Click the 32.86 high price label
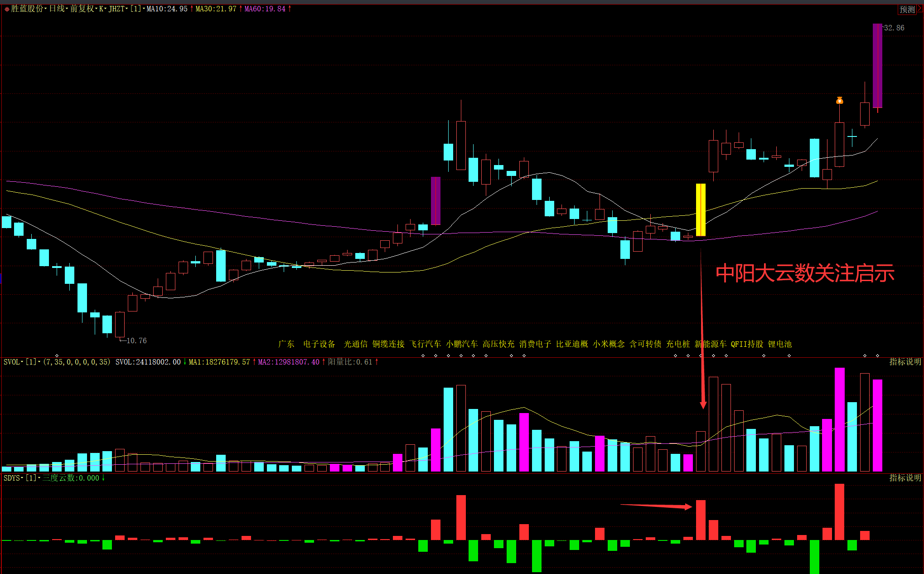The width and height of the screenshot is (924, 574). click(x=894, y=28)
